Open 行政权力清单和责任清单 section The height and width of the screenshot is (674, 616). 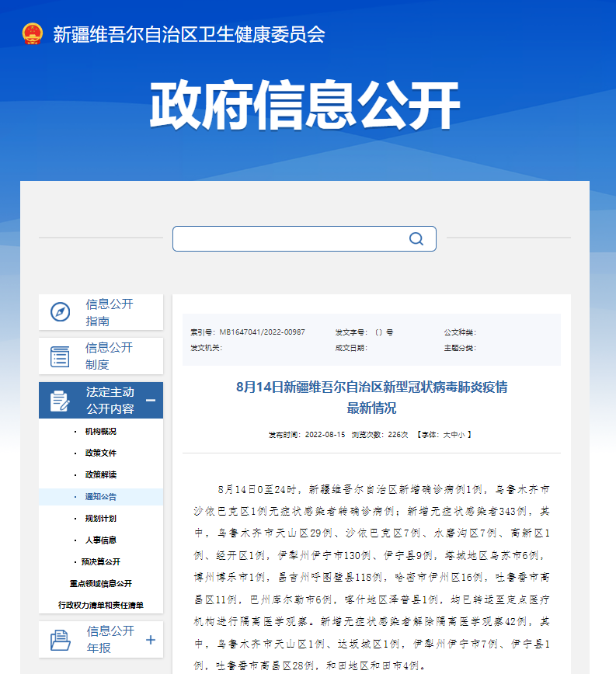coord(100,605)
